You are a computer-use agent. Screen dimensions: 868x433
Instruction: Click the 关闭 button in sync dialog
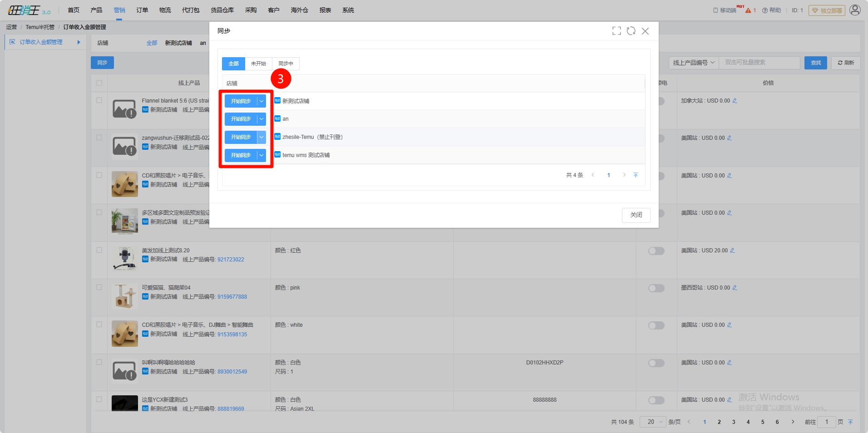click(x=636, y=215)
